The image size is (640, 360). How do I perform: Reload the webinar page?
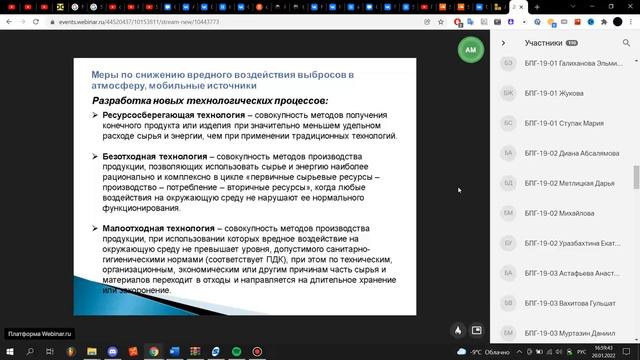coord(36,22)
